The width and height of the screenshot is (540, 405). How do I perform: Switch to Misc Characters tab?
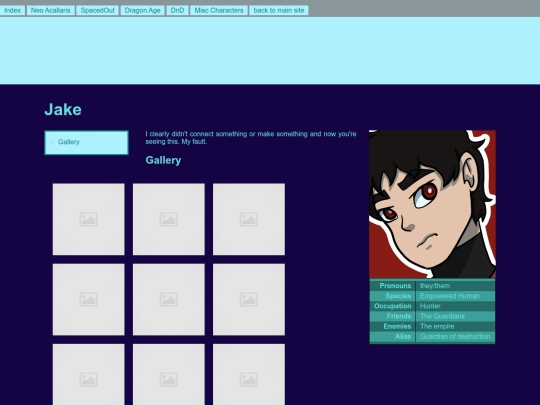coord(219,10)
